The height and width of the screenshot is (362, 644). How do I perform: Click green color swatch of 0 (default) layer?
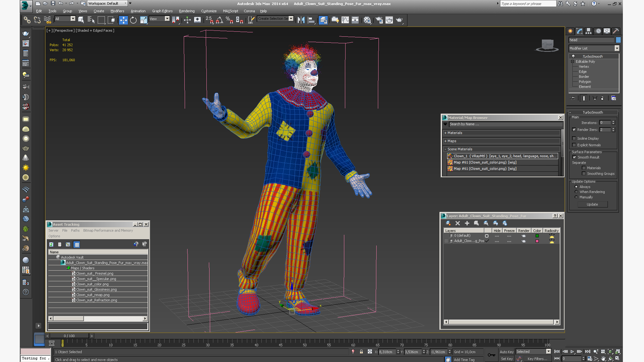[x=537, y=236]
